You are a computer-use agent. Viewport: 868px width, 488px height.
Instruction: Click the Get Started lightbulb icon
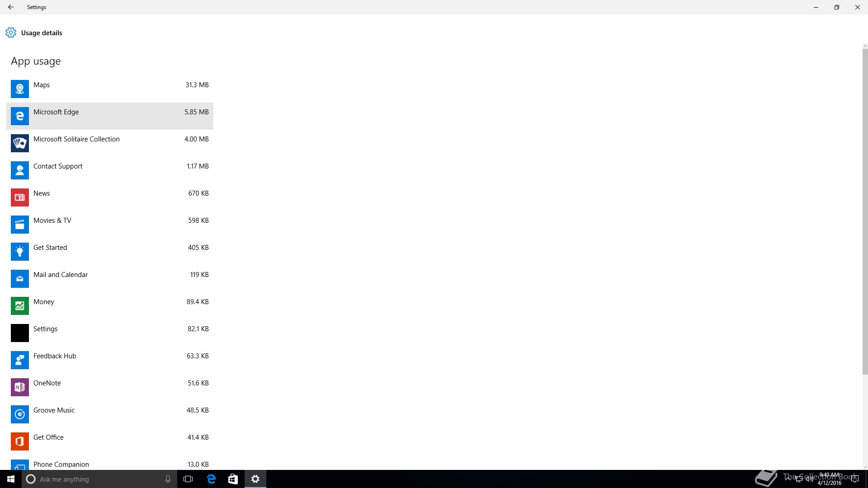tap(20, 252)
